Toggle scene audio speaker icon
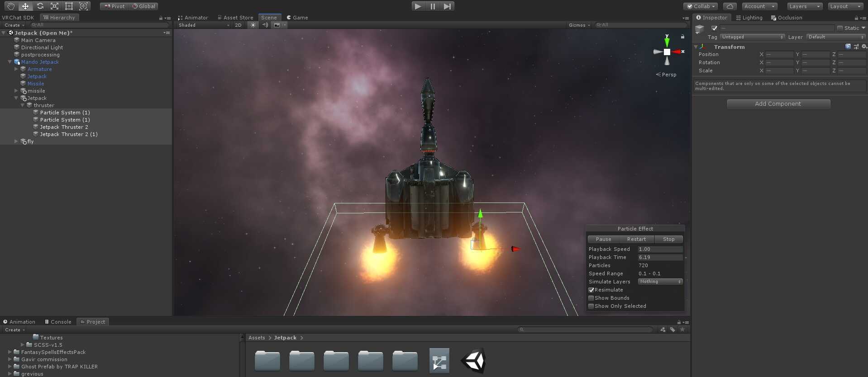 tap(265, 25)
